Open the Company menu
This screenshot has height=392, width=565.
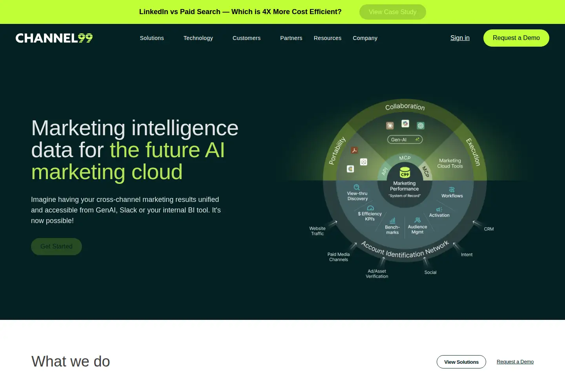[x=365, y=38]
